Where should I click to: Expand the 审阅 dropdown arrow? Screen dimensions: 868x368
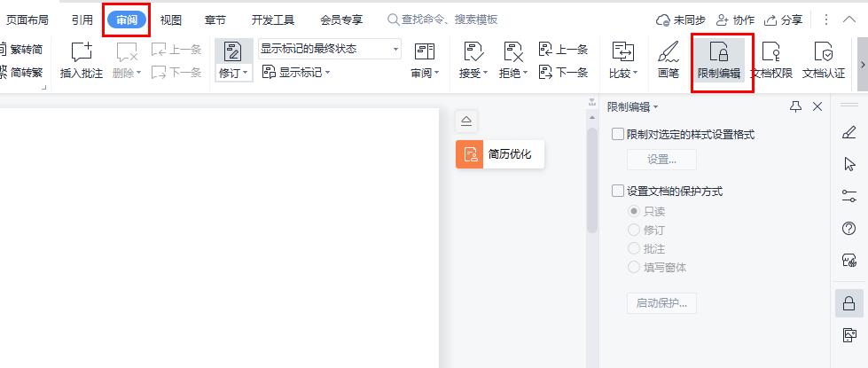[x=437, y=73]
